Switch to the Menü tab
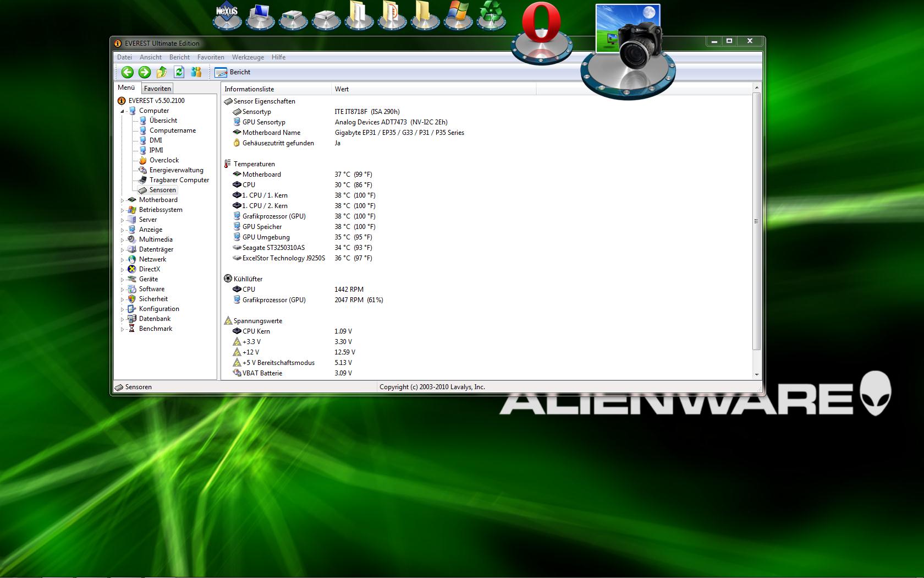 tap(126, 88)
